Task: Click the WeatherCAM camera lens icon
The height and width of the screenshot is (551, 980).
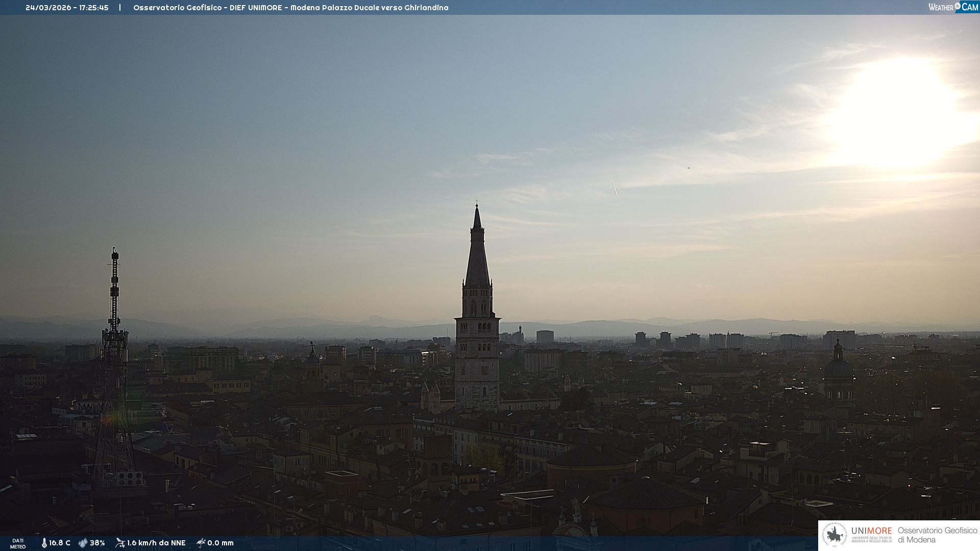Action: click(x=958, y=6)
